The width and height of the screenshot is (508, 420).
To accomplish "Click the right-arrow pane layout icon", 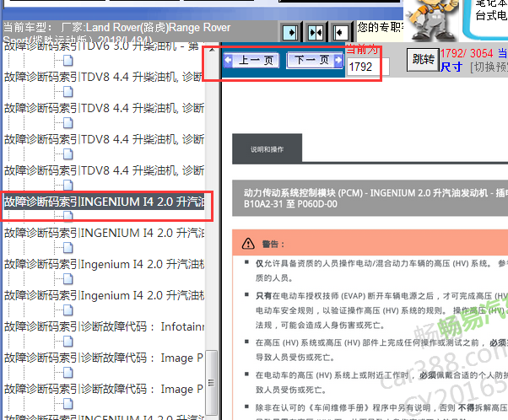I will [290, 32].
